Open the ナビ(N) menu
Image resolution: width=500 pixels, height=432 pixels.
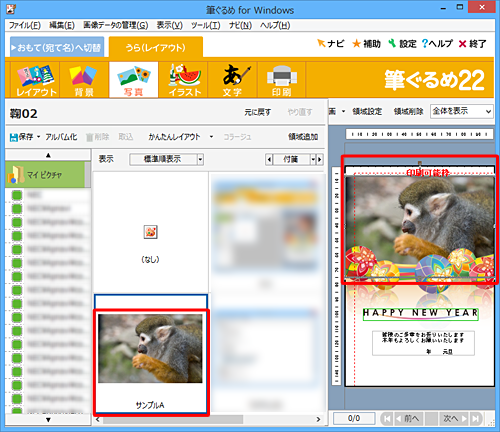click(x=240, y=25)
